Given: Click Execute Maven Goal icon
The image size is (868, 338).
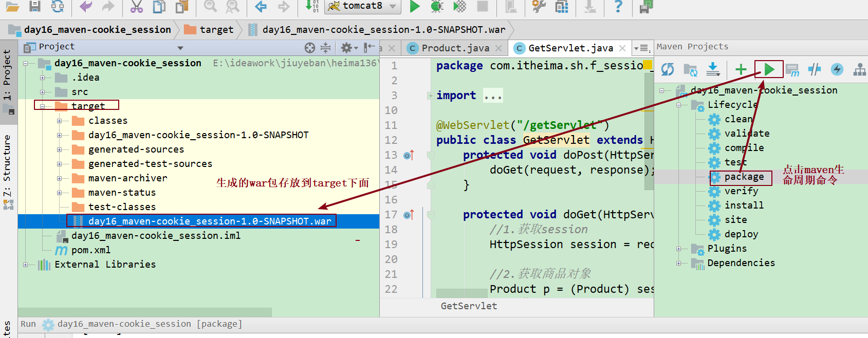Looking at the screenshot, I should pos(792,69).
